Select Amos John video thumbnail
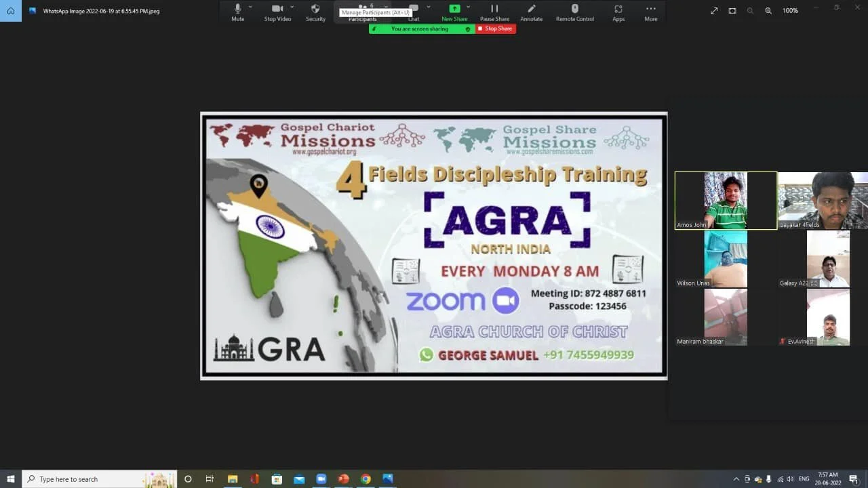This screenshot has height=488, width=868. point(726,201)
